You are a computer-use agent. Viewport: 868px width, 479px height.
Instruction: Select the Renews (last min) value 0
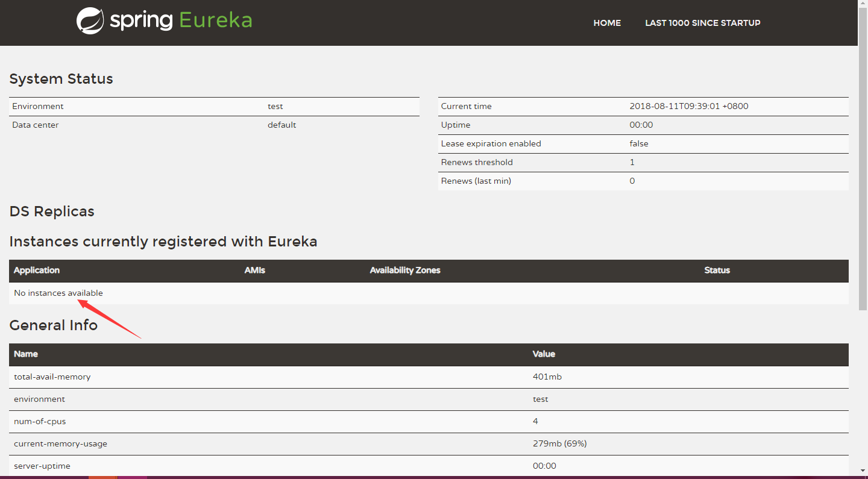click(632, 181)
